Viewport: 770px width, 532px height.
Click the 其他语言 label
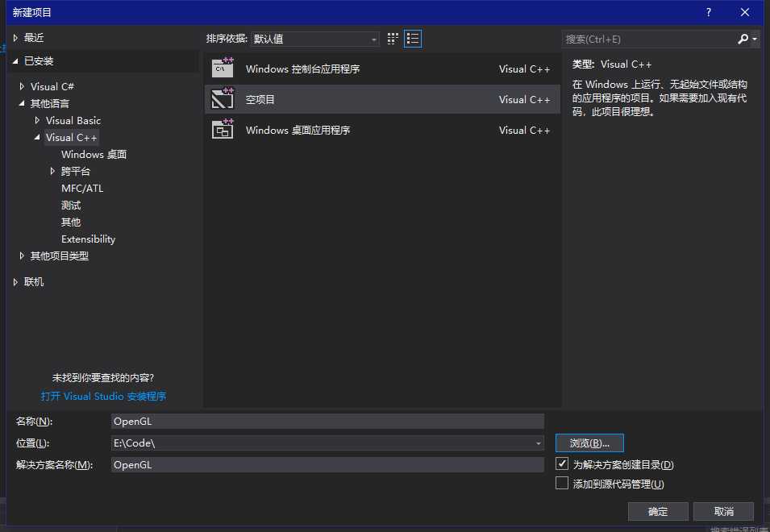coord(50,103)
